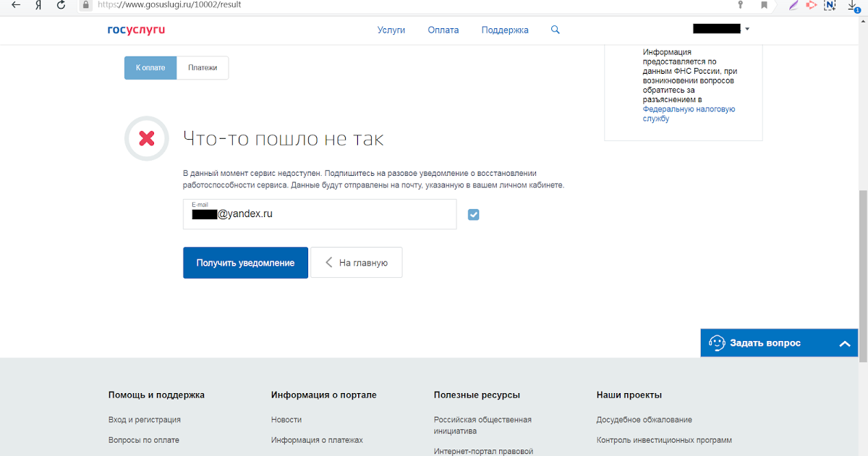Viewport: 868px width, 456px height.
Task: Reload the page with the refresh icon
Action: coord(61,4)
